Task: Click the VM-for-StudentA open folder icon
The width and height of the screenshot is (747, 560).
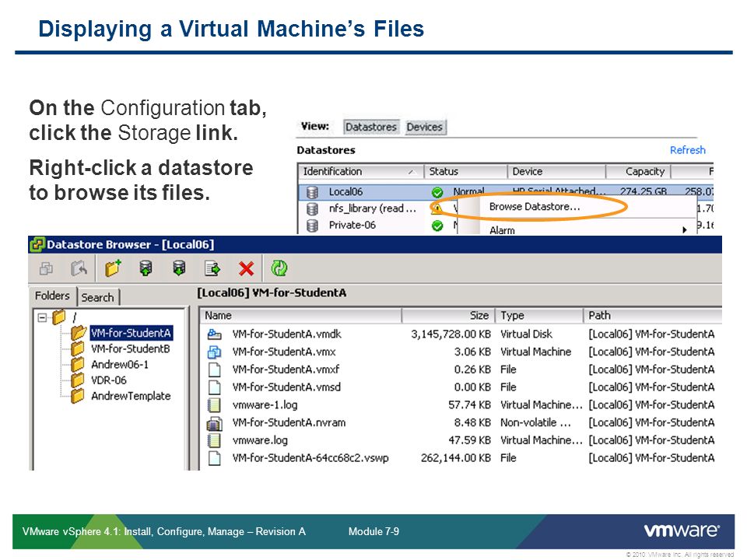Action: point(79,332)
